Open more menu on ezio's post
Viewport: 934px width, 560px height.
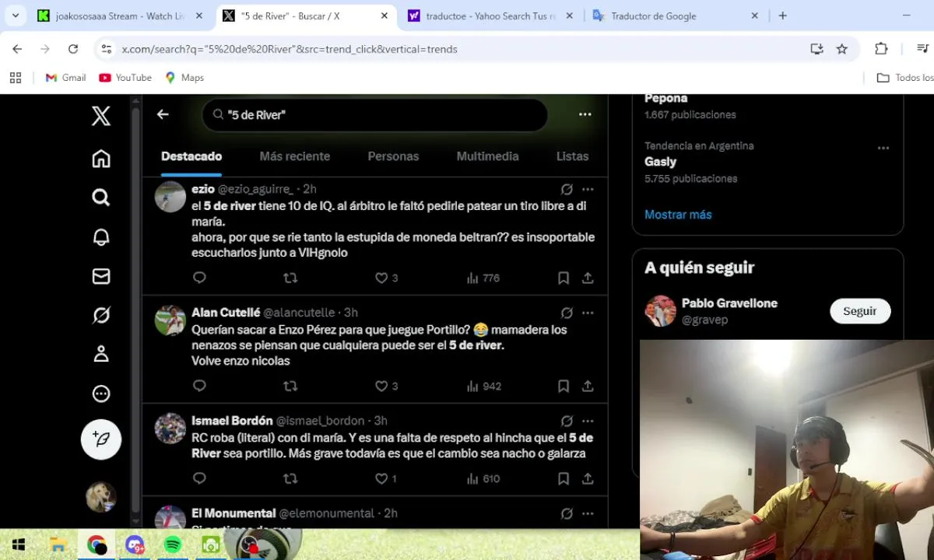[x=588, y=189]
